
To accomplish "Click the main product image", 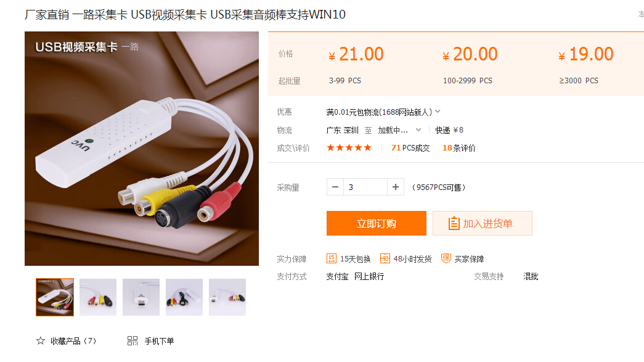I will pyautogui.click(x=142, y=149).
